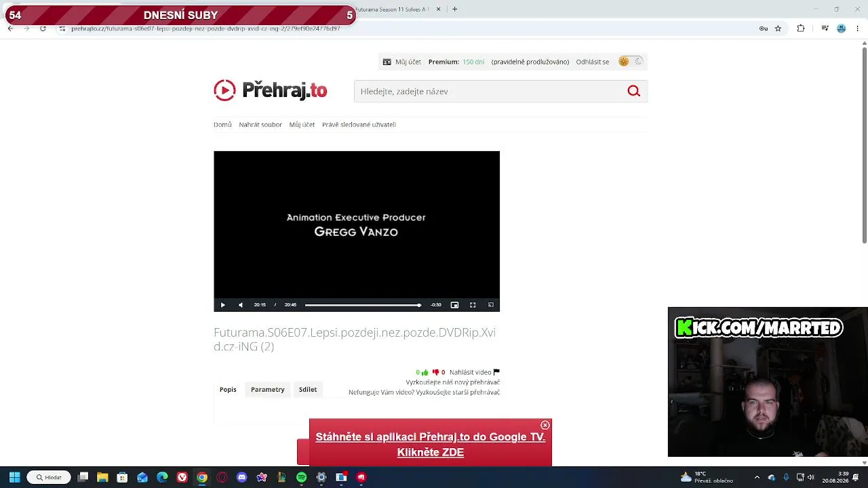Open Opera GX from the taskbar
The image size is (868, 488).
pyautogui.click(x=222, y=477)
